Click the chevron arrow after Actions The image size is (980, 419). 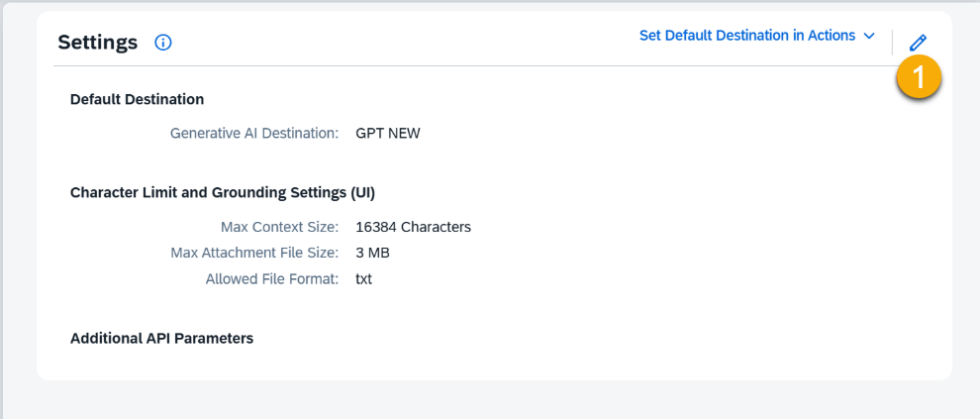(x=869, y=36)
